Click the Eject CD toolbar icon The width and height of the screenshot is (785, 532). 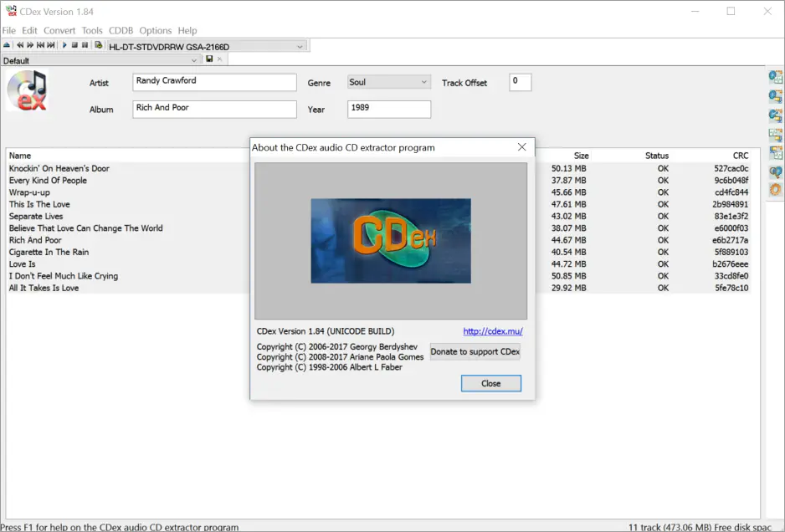(7, 45)
